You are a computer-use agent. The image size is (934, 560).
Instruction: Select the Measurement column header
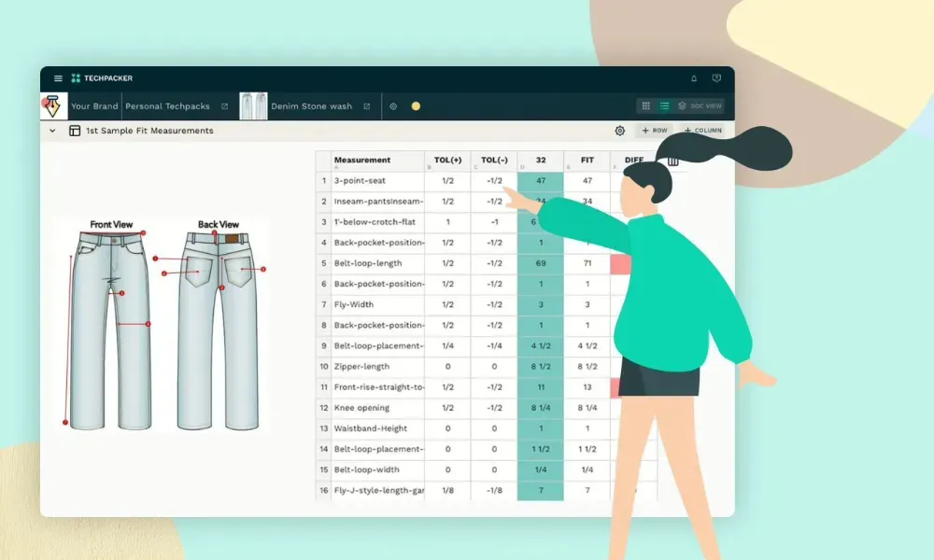click(377, 161)
